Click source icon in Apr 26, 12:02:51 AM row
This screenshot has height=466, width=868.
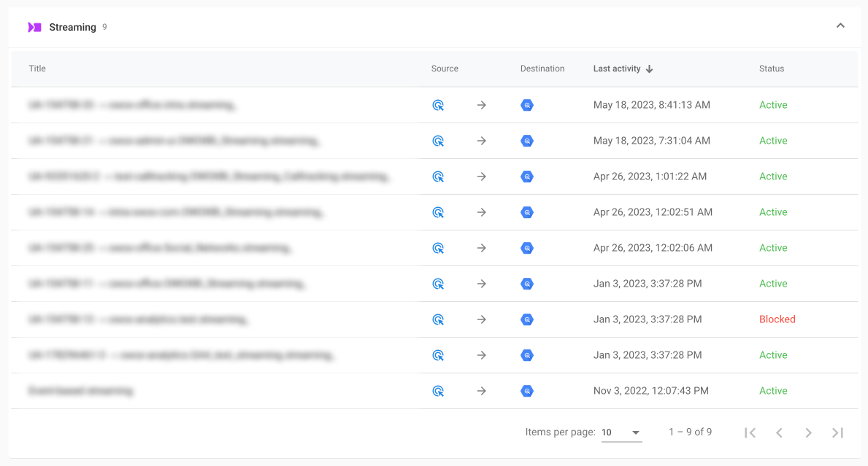pos(438,212)
